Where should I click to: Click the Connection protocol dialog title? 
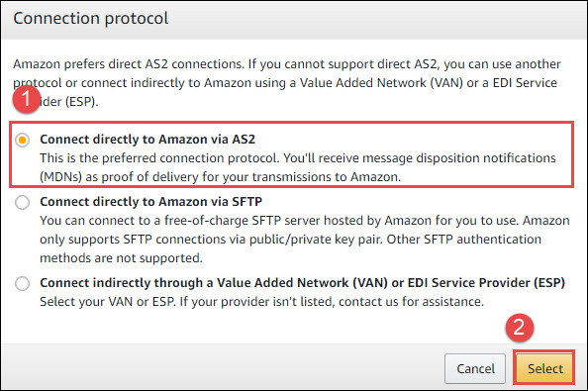(91, 19)
